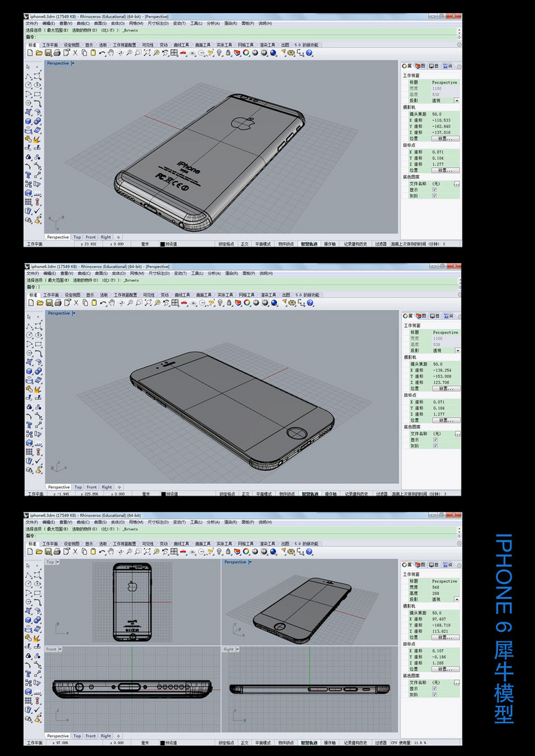The height and width of the screenshot is (756, 535).
Task: Click lightbulb hide icon in top Rhino window
Action: click(x=219, y=53)
